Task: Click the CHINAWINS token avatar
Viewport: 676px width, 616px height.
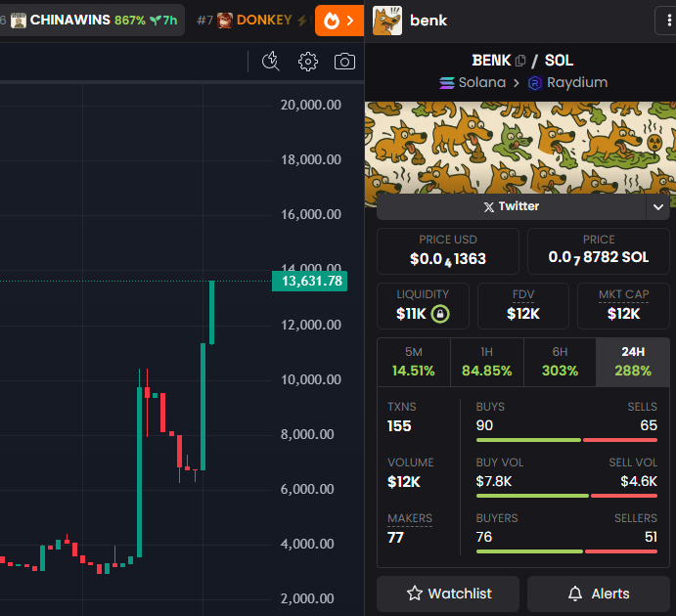Action: click(x=19, y=21)
